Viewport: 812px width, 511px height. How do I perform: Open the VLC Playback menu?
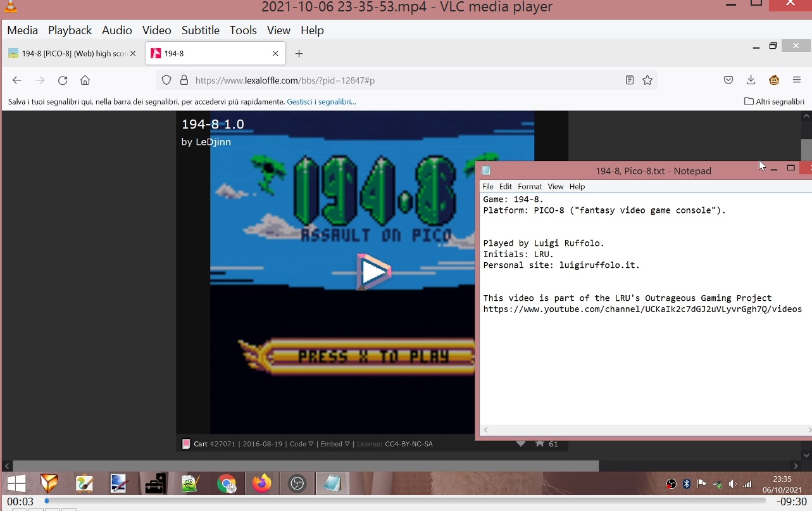[70, 30]
